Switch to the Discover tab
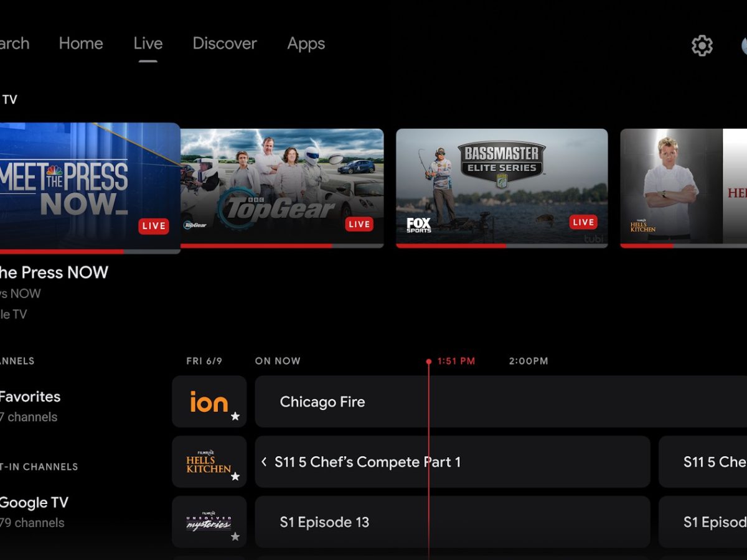Viewport: 747px width, 560px height. click(225, 44)
